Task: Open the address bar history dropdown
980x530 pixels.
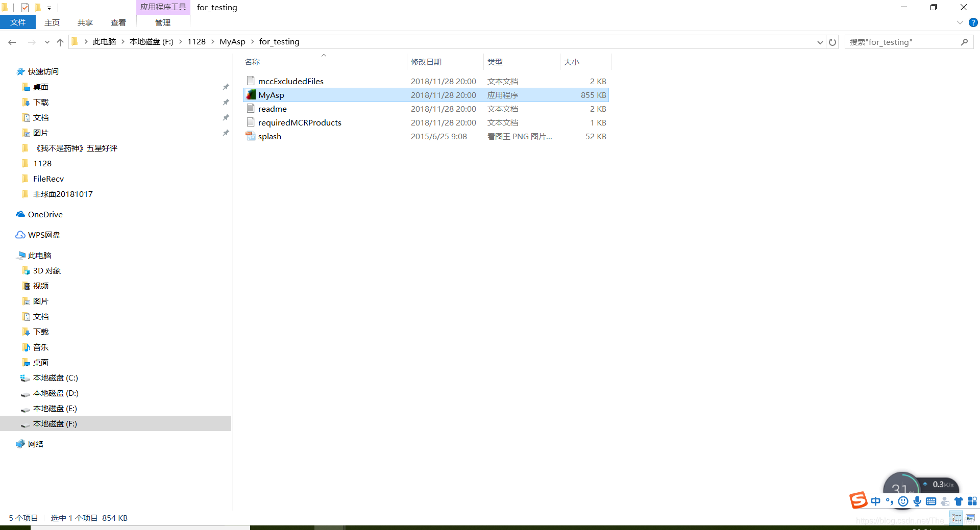Action: 820,42
